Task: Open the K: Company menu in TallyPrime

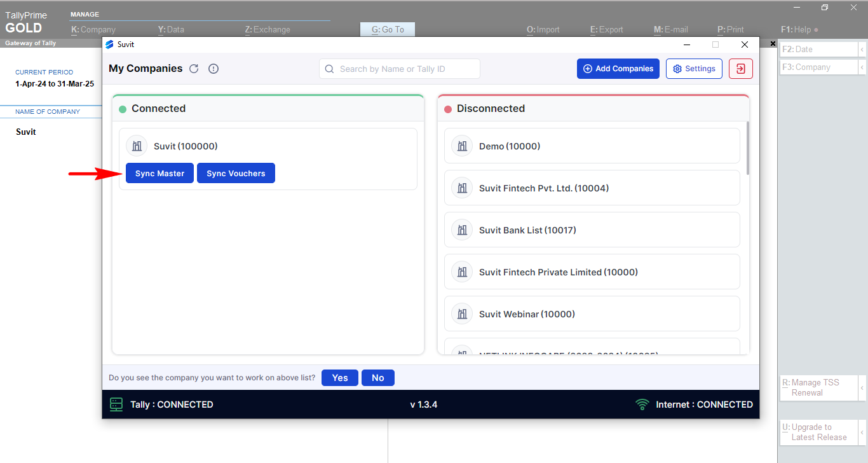Action: coord(93,29)
